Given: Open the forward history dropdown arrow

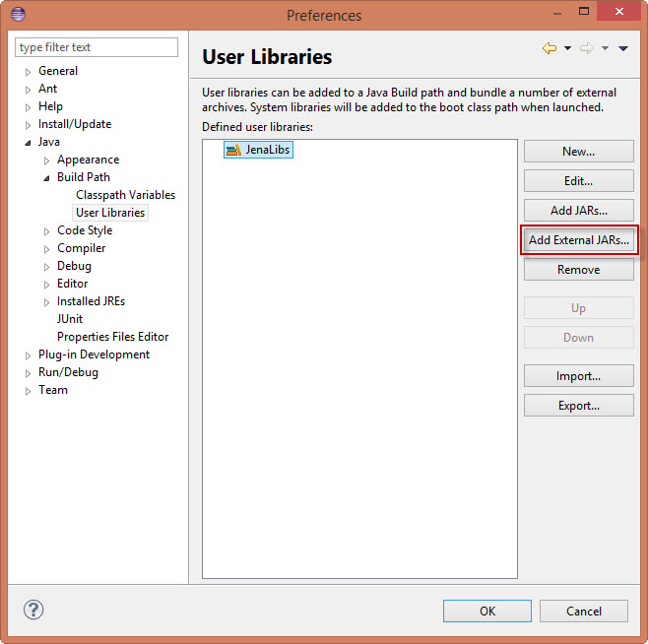Looking at the screenshot, I should [x=605, y=48].
